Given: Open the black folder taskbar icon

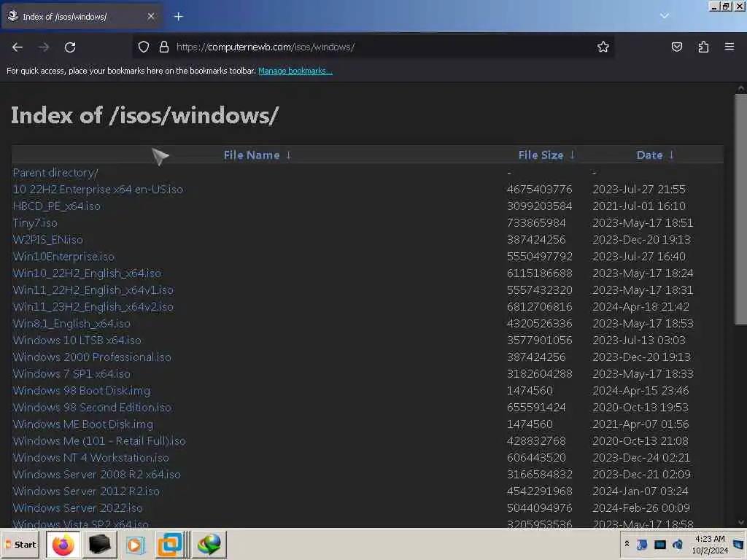Looking at the screenshot, I should (99, 544).
